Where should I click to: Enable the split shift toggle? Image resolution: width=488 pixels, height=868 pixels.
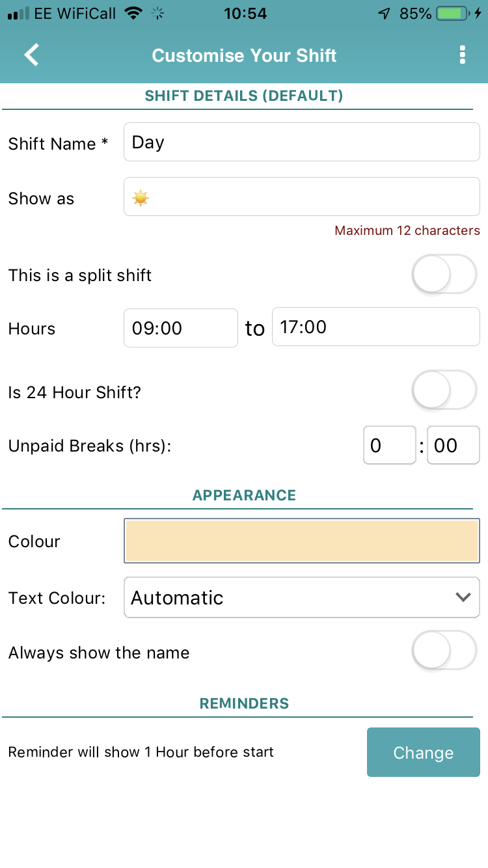[444, 274]
